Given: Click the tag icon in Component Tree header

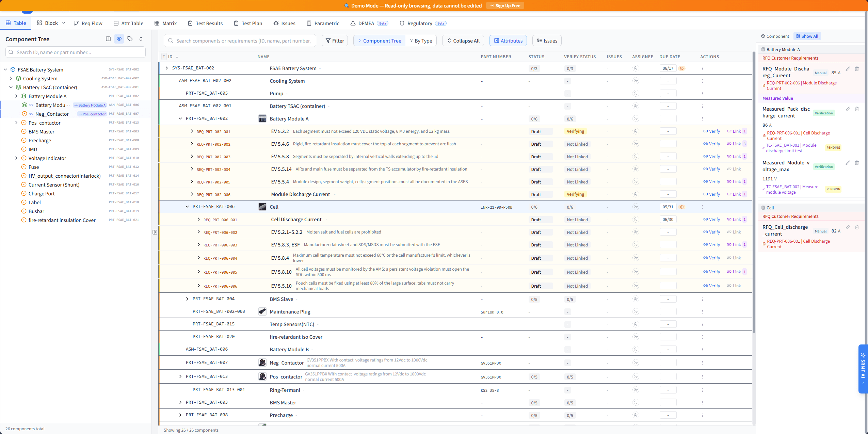Looking at the screenshot, I should (x=130, y=39).
